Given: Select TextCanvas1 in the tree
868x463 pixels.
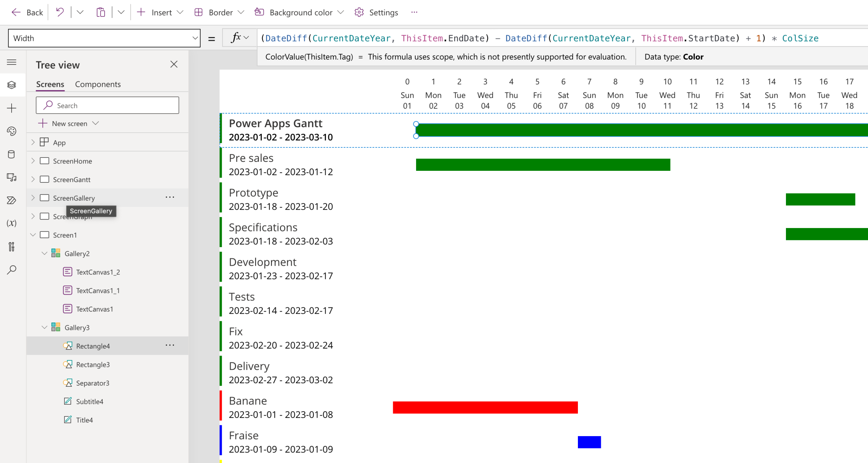Looking at the screenshot, I should 94,309.
